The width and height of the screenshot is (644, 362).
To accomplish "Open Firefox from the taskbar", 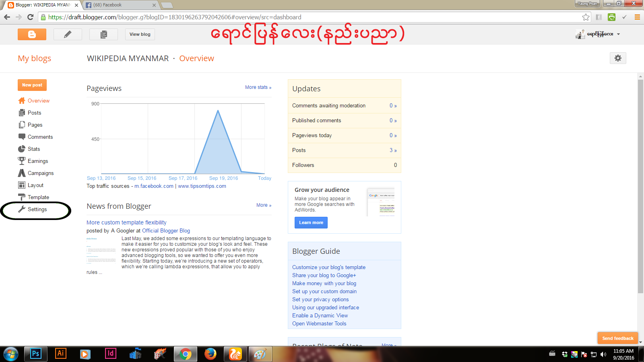I will pos(210,354).
